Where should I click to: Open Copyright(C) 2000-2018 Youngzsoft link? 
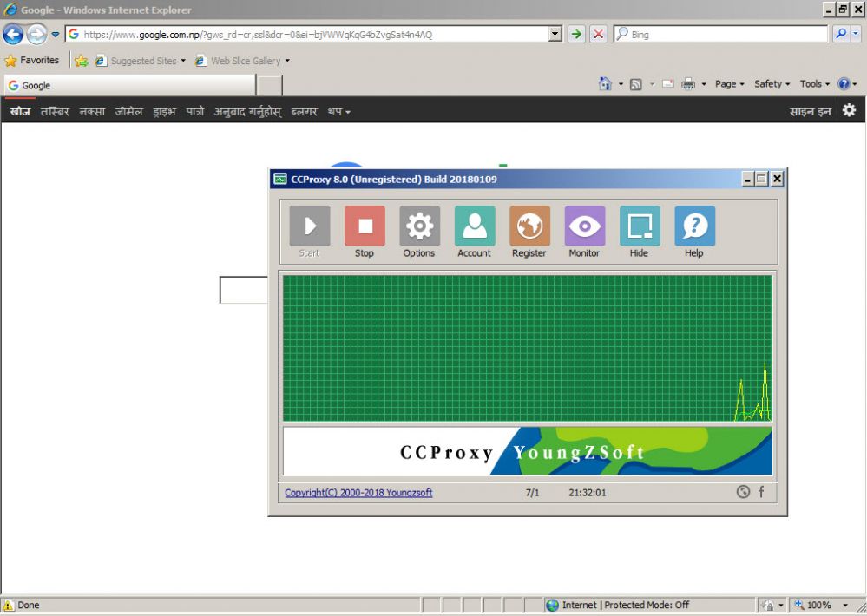(358, 492)
